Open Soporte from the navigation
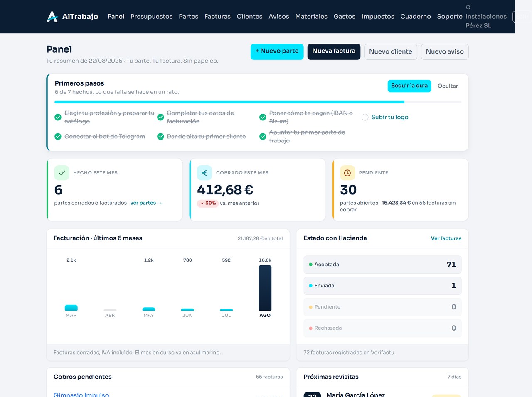This screenshot has height=397, width=532. (x=450, y=17)
